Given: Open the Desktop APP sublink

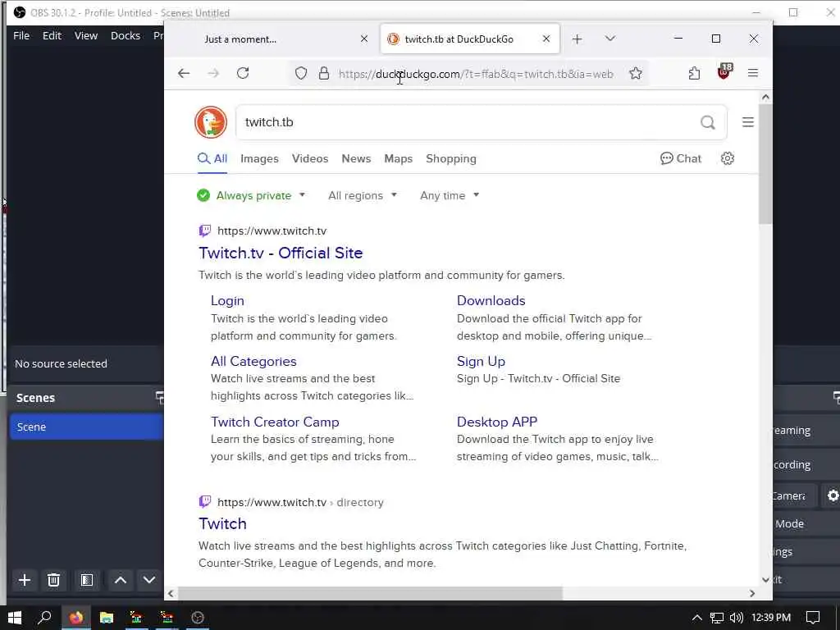Looking at the screenshot, I should point(496,422).
